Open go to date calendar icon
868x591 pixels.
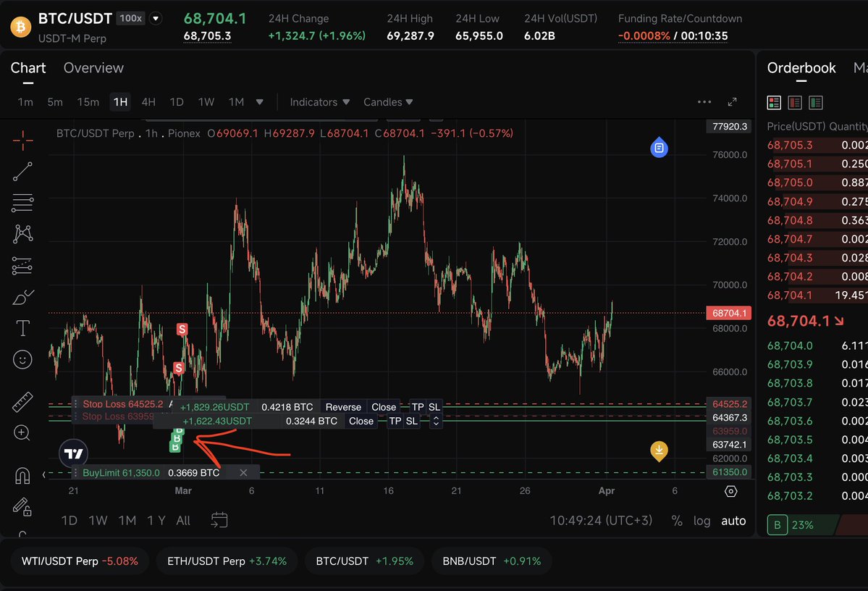pos(219,520)
